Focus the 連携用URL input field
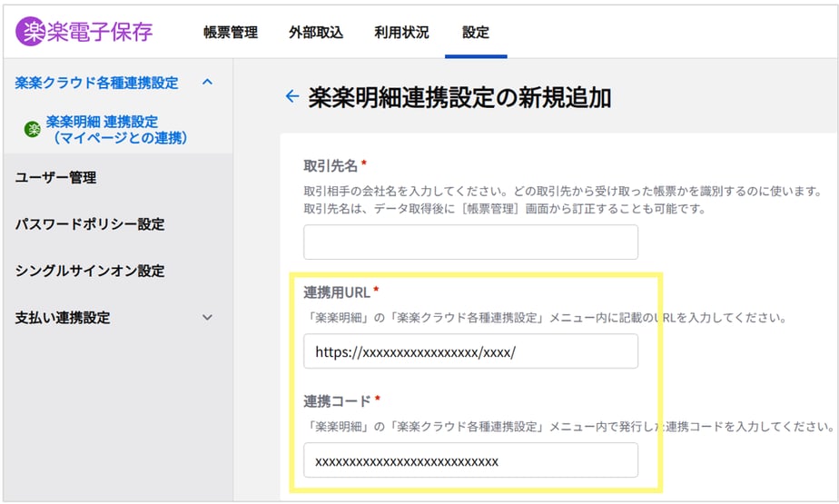 click(471, 351)
